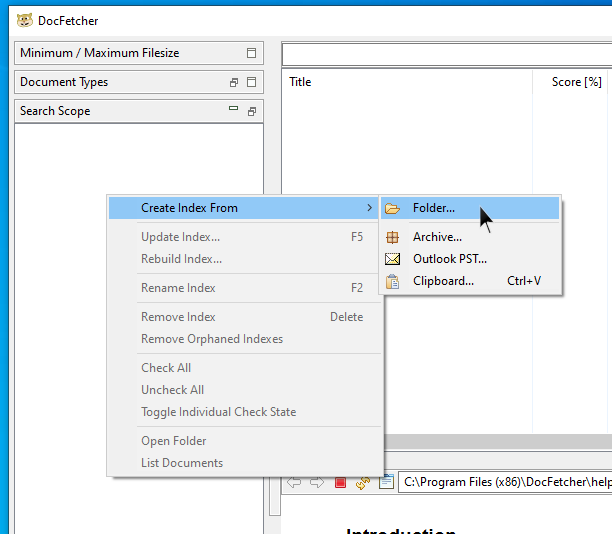Choose Open Folder menu entry

243,441
